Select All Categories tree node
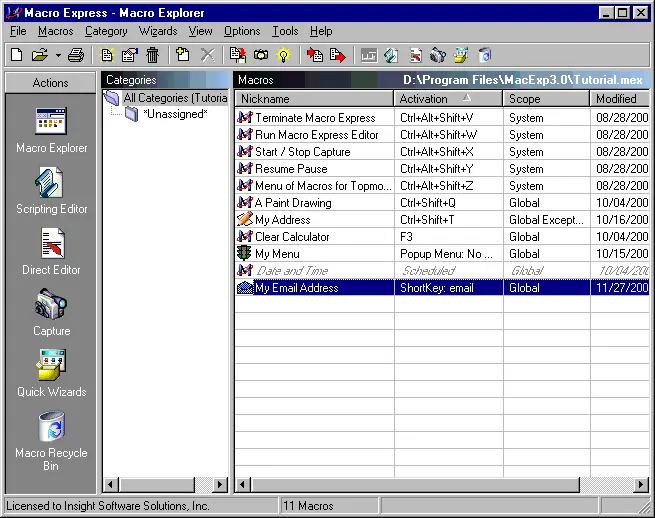Image resolution: width=655 pixels, height=518 pixels. pyautogui.click(x=175, y=98)
